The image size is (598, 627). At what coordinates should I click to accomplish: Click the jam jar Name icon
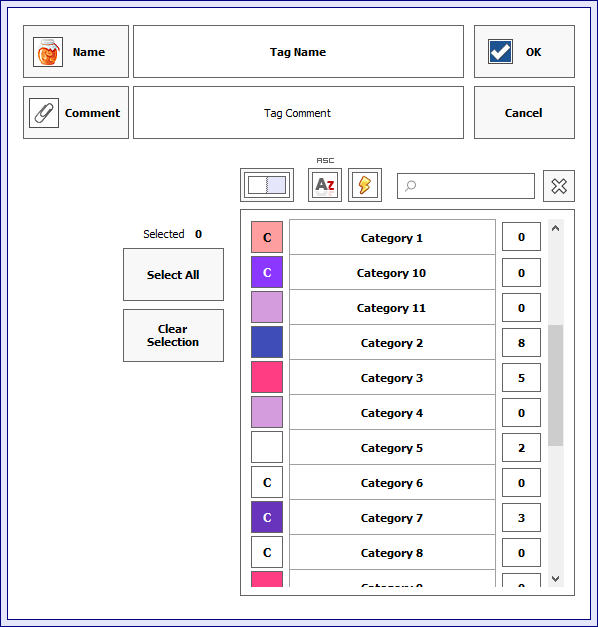coord(48,52)
